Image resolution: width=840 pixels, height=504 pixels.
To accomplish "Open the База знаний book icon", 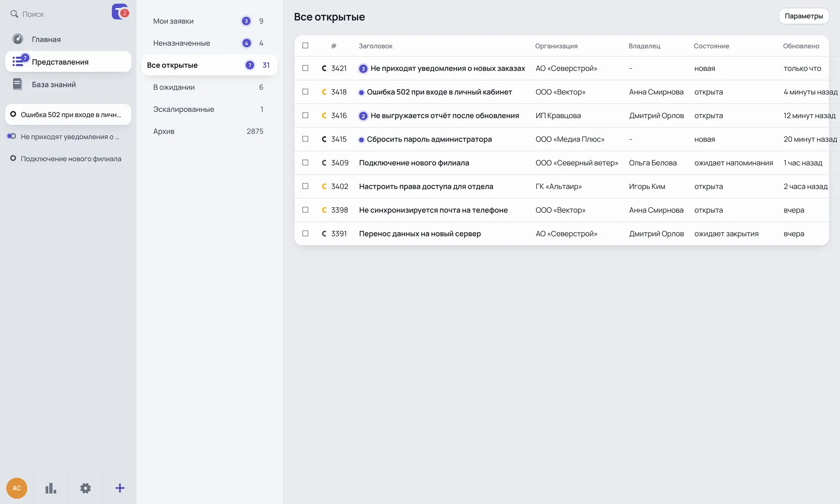I will point(17,84).
